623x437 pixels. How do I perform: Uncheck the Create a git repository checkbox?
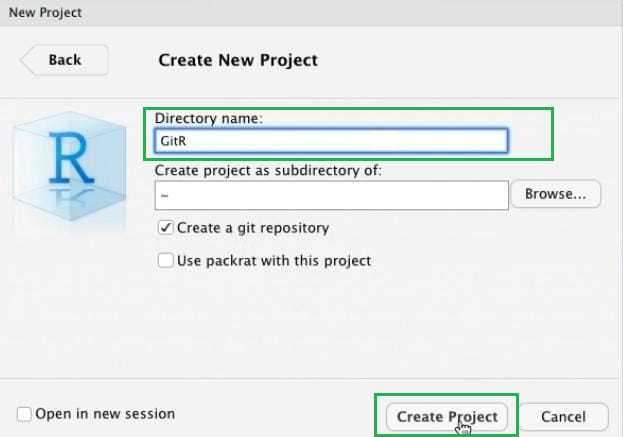pos(166,228)
